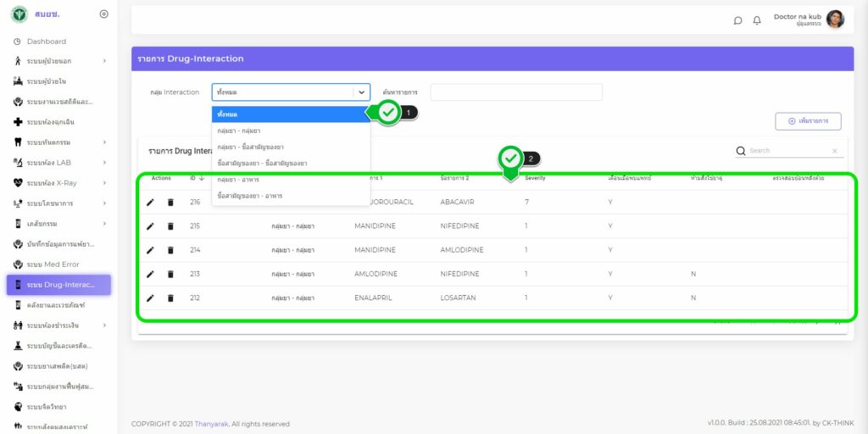Image resolution: width=868 pixels, height=434 pixels.
Task: Click the ค้นหารายการ search input field
Action: pos(515,92)
